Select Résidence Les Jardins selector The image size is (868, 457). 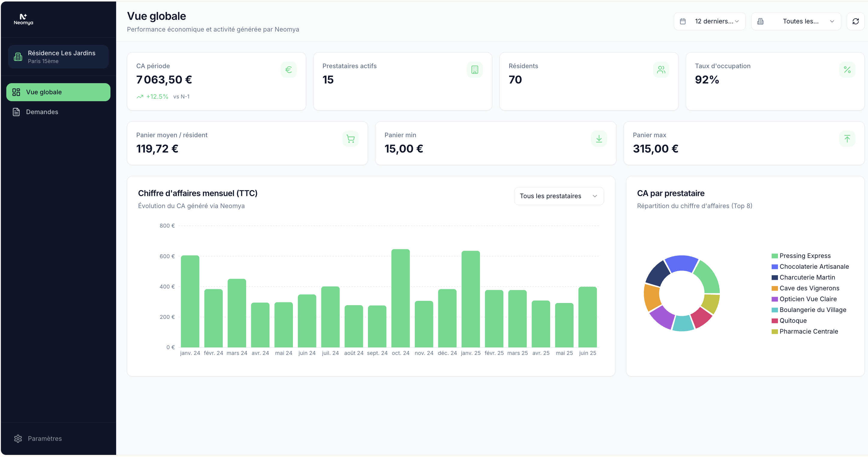pyautogui.click(x=58, y=57)
